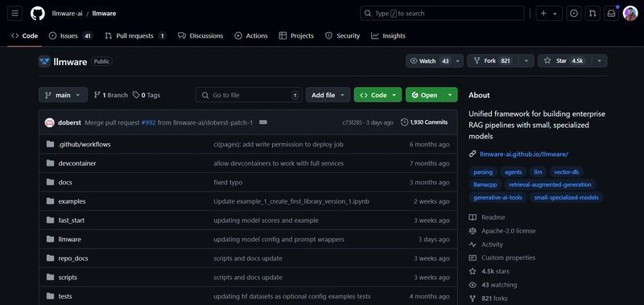Open the Security tab
The width and height of the screenshot is (644, 305).
point(343,35)
